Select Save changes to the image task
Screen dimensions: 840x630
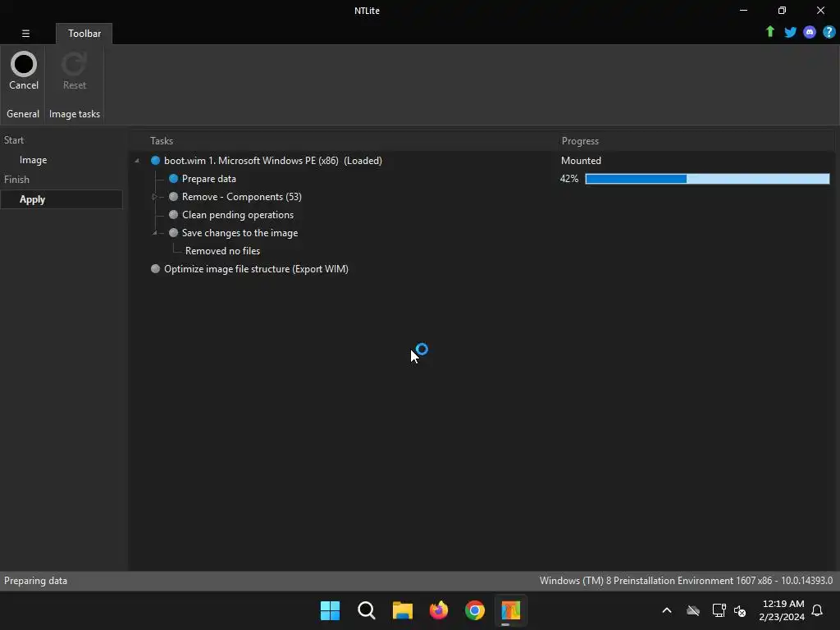click(x=240, y=232)
